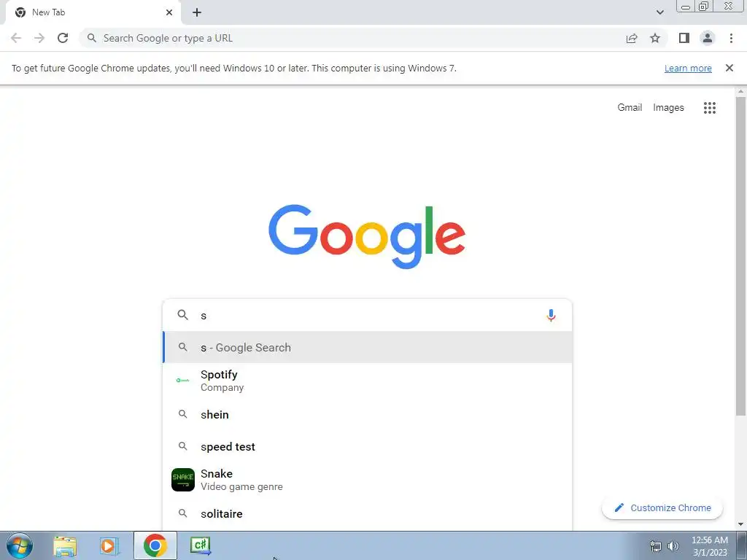Open the Google apps grid
Screen dimensions: 747x560
[x=709, y=108]
